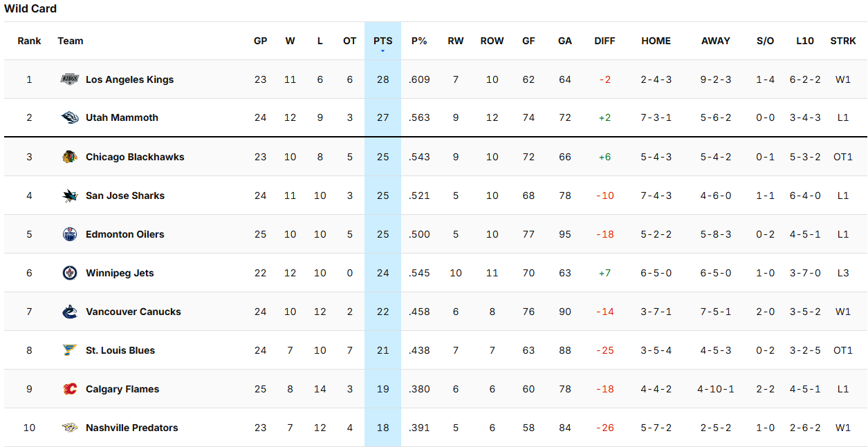Click the Los Angeles Kings logo
This screenshot has width=868, height=447.
pyautogui.click(x=70, y=79)
